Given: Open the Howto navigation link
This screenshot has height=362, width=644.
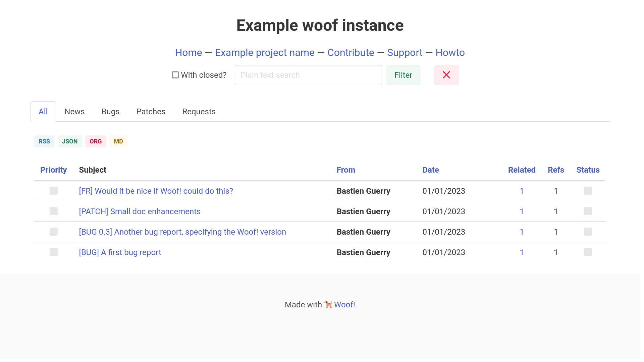Looking at the screenshot, I should 450,53.
